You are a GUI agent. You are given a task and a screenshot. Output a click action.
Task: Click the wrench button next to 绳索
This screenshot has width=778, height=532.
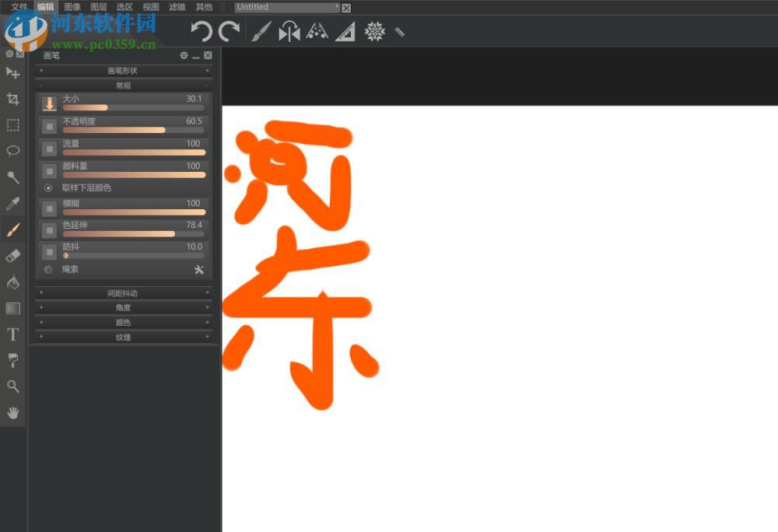tap(199, 269)
